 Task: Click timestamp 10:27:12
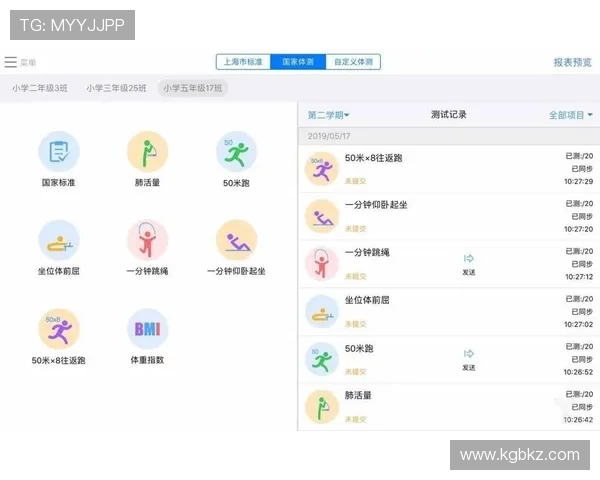coord(579,277)
